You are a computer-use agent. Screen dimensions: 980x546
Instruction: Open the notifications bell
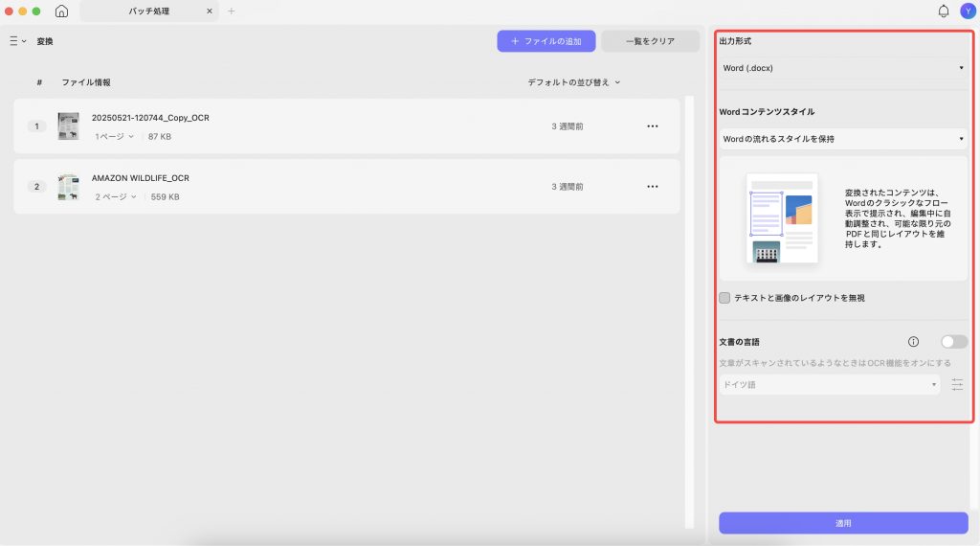point(943,11)
